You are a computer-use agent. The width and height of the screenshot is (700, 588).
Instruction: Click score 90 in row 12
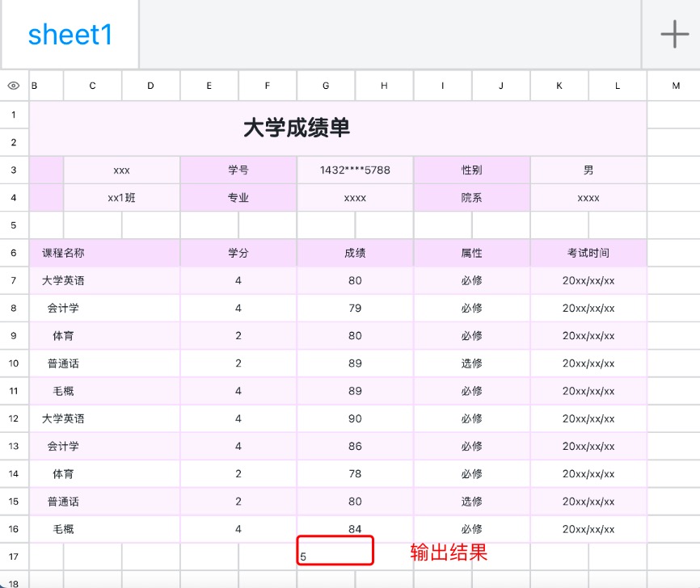pos(356,418)
